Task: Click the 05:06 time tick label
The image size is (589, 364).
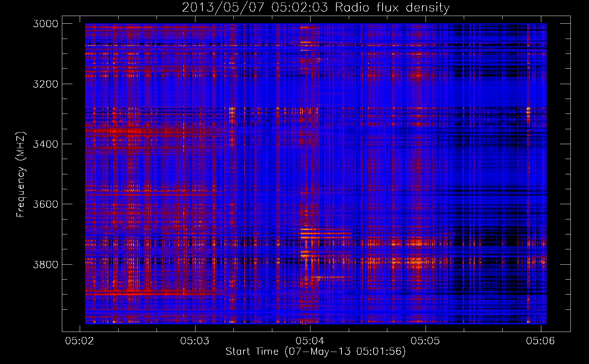Action: pos(541,341)
